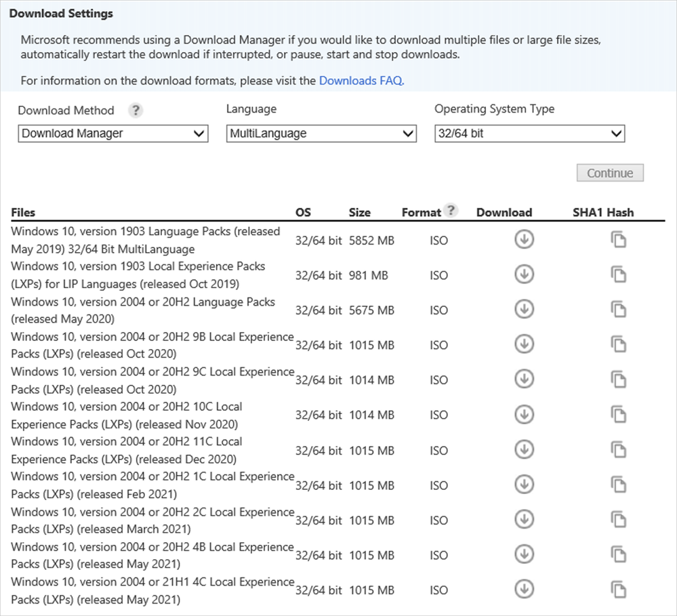This screenshot has width=677, height=616.
Task: Click the Format column header
Action: coord(421,212)
